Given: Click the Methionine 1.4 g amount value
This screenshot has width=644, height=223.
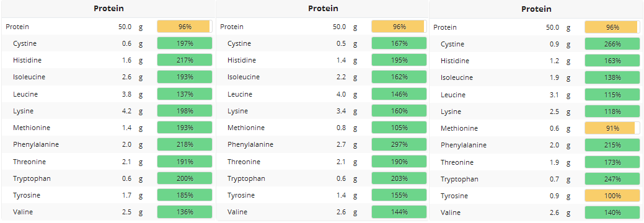Looking at the screenshot, I should (126, 128).
